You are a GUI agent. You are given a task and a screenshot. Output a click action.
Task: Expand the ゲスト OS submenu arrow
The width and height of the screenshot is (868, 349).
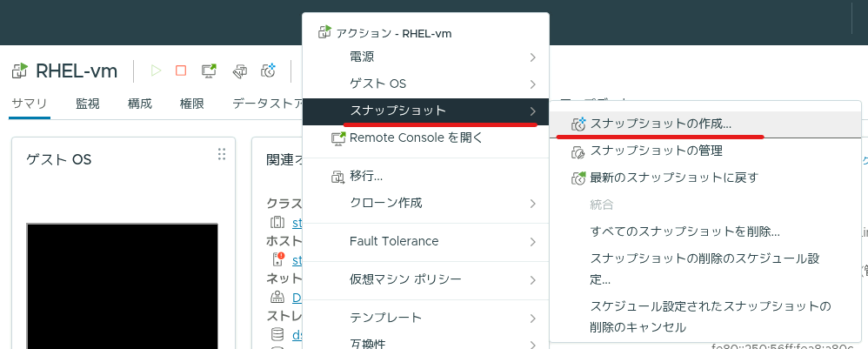click(x=532, y=84)
